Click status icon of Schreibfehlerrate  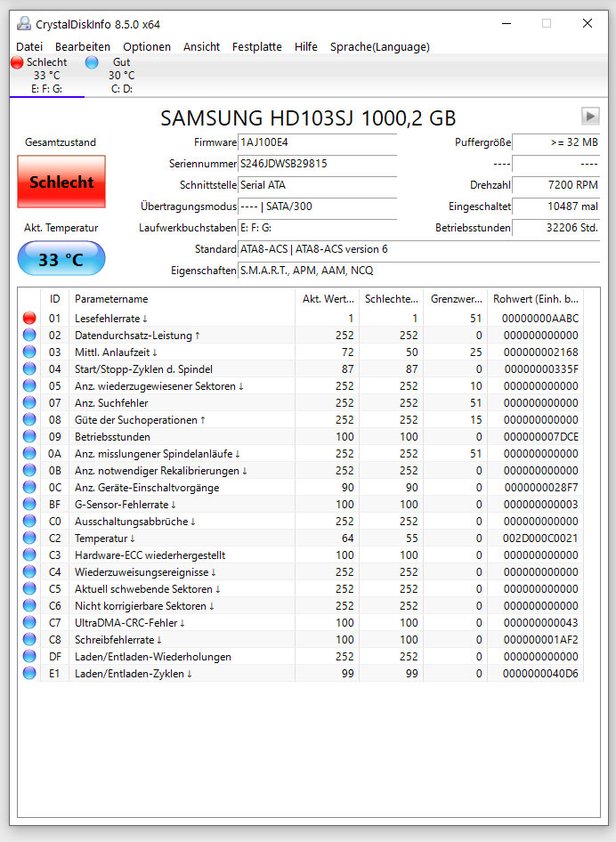pos(29,640)
